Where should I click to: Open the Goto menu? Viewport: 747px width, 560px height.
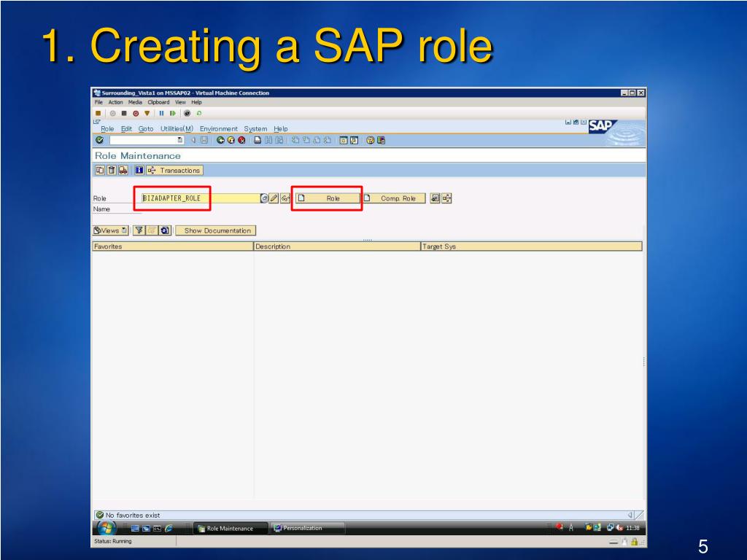pos(146,128)
